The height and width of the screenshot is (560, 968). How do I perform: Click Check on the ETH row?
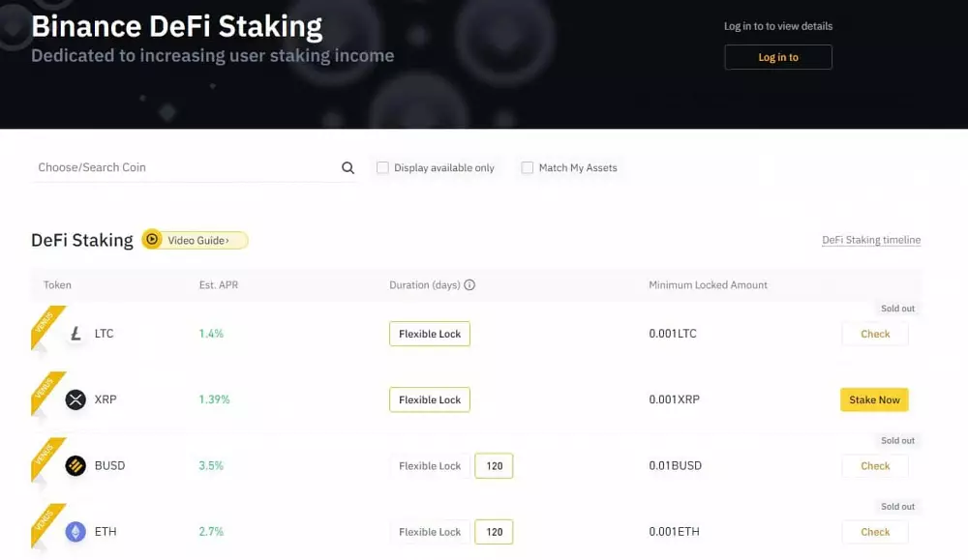coord(874,531)
